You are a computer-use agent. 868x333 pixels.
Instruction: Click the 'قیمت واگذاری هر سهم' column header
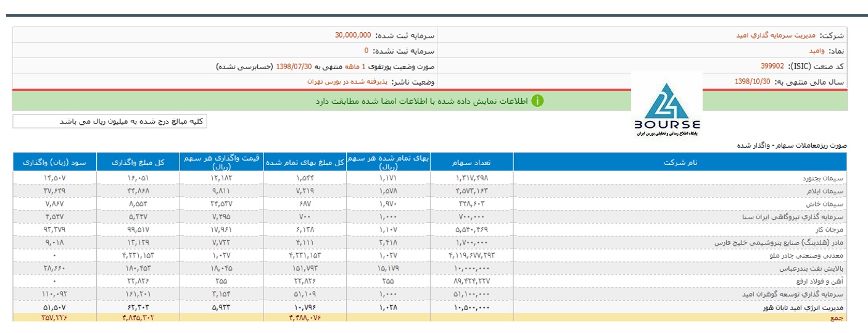click(221, 162)
